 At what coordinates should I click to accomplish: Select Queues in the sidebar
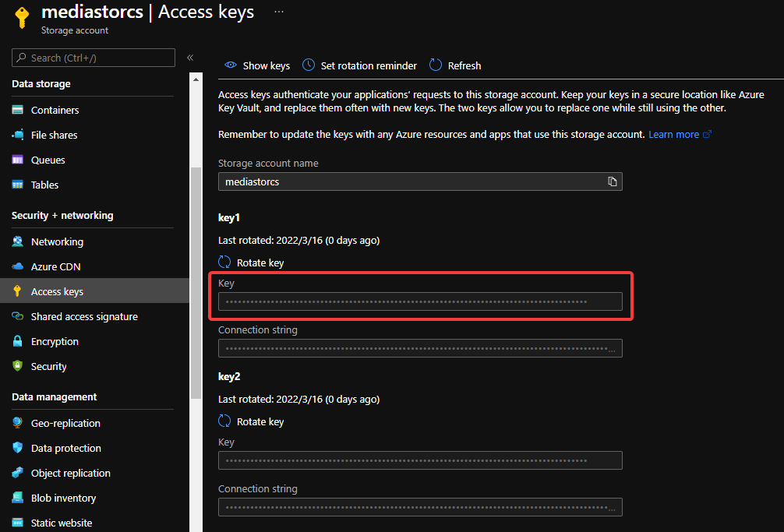48,160
